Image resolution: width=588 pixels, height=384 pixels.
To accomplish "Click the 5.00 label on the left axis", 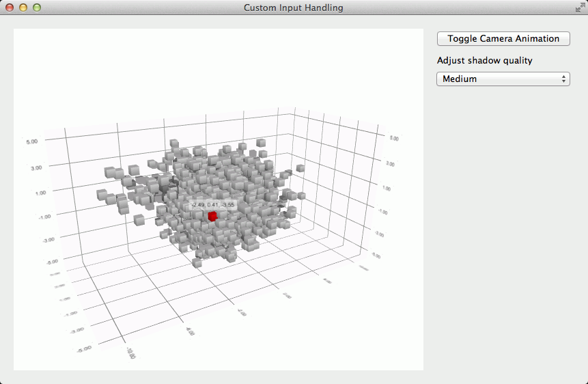I will tap(32, 141).
